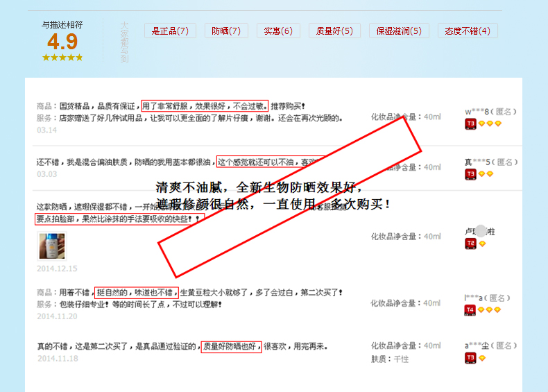The width and height of the screenshot is (548, 392).
Task: Click reviewer name 真***5（匿名）
Action: [491, 162]
